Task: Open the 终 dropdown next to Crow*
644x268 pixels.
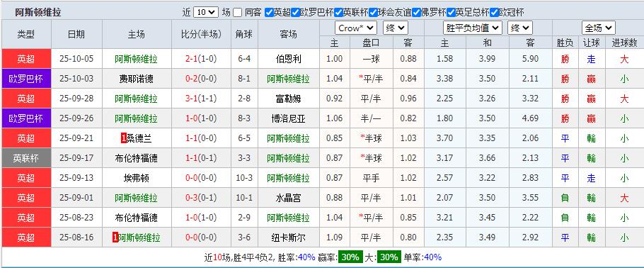Action: pos(395,28)
